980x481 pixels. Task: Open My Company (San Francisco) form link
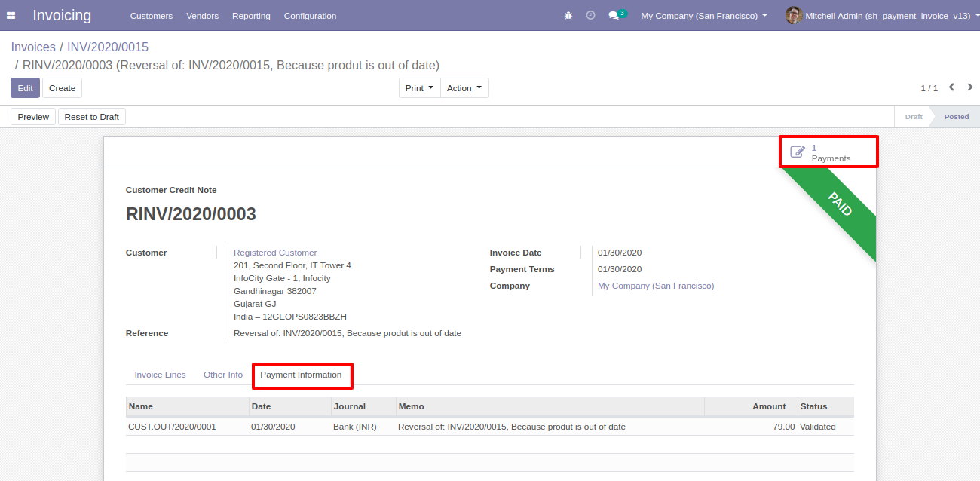pyautogui.click(x=656, y=286)
